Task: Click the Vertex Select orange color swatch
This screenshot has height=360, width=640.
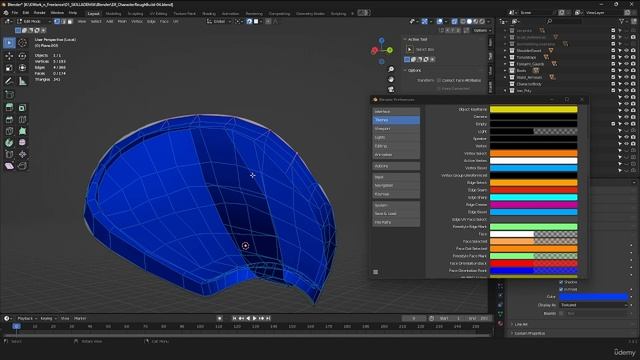Action: (533, 153)
